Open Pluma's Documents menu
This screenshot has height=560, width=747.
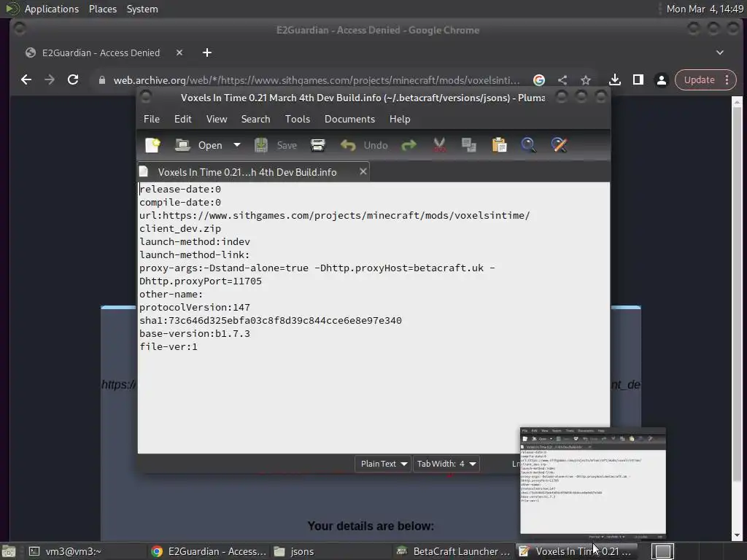click(349, 119)
